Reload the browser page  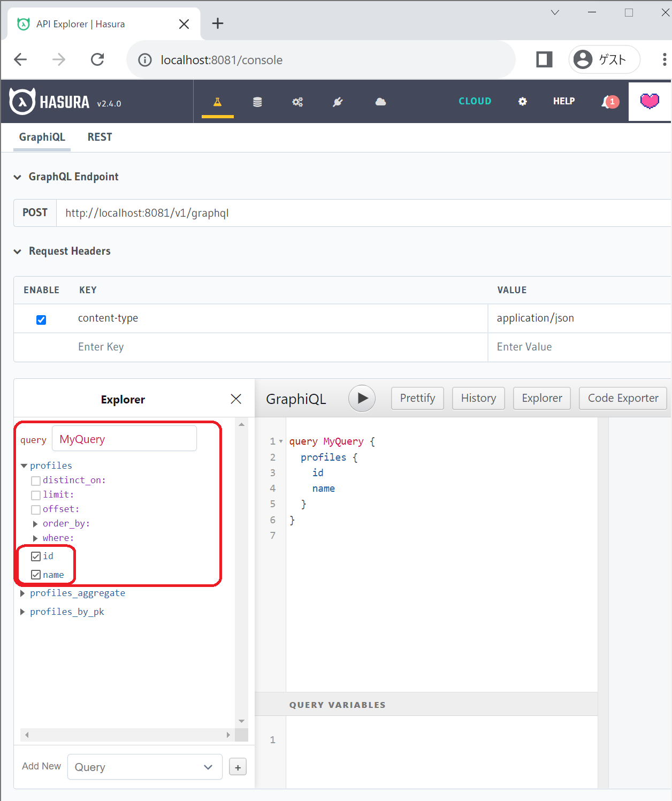coord(97,59)
